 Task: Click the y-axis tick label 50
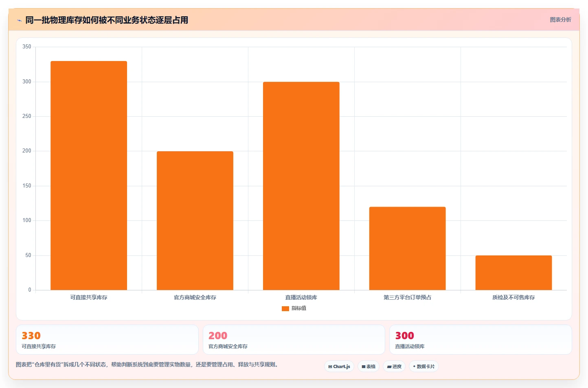(x=28, y=255)
